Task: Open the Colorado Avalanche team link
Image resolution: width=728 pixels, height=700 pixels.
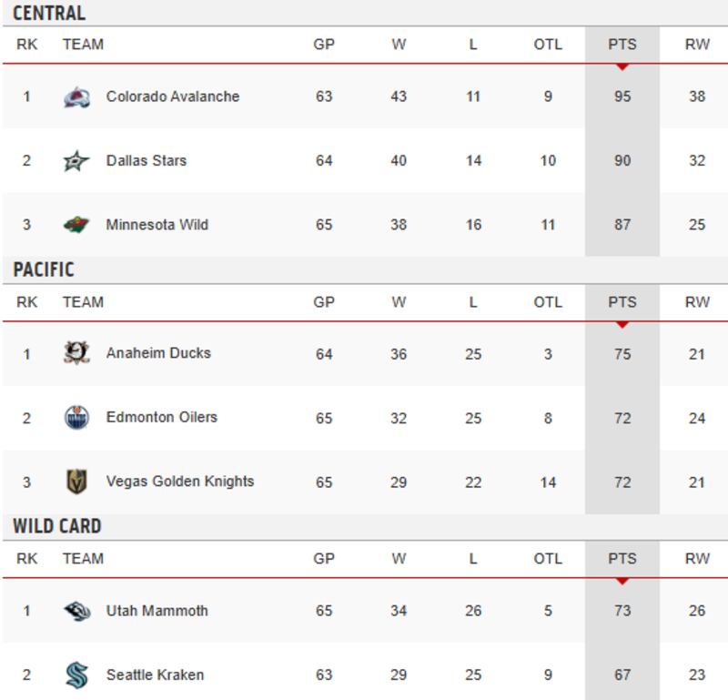Action: tap(173, 96)
